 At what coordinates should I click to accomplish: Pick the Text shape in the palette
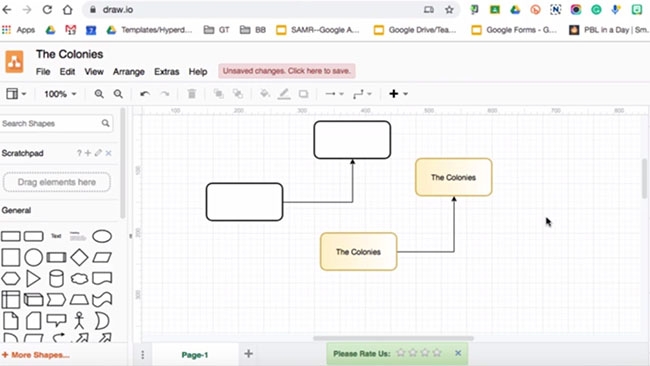coord(56,236)
